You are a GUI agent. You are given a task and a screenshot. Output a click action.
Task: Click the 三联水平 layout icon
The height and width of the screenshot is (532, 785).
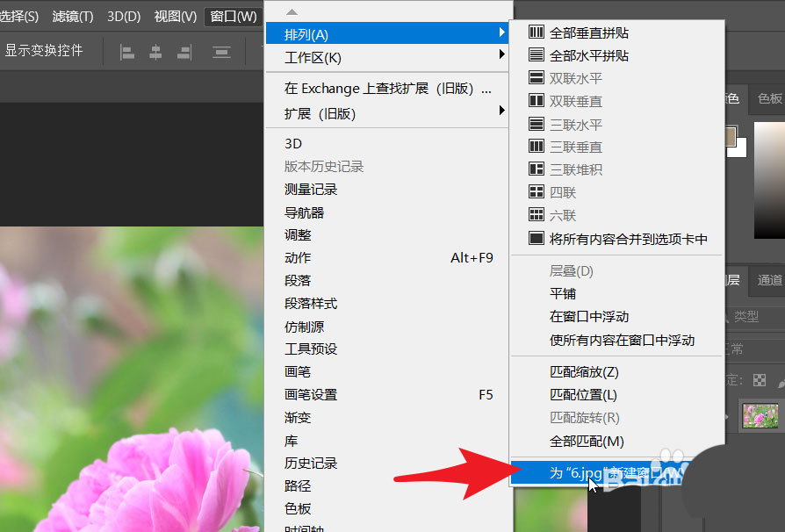pyautogui.click(x=537, y=124)
